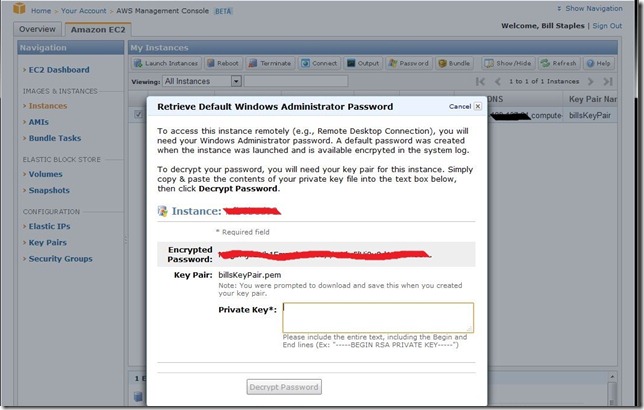Click the Terminate toolbar button
This screenshot has height=410, width=644.
270,63
